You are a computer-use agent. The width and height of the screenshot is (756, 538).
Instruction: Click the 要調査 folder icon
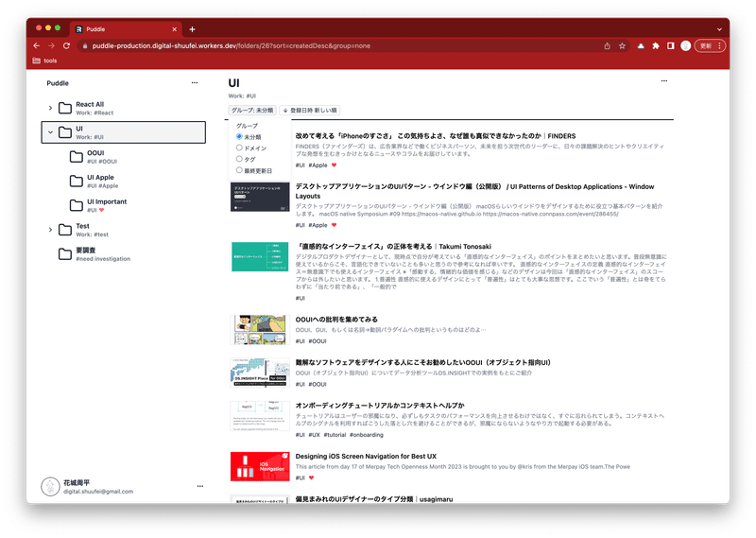click(x=65, y=253)
